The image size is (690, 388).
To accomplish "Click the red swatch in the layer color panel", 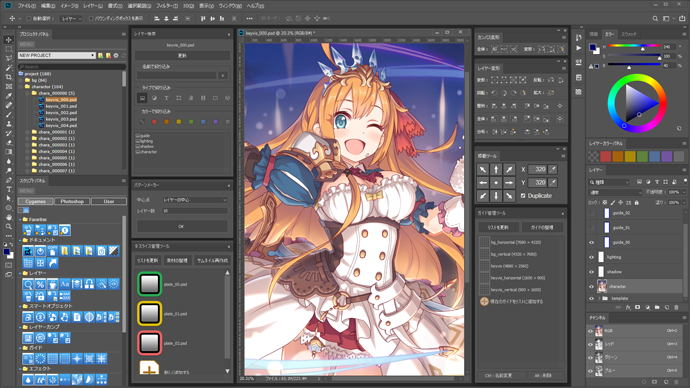I will click(x=606, y=156).
